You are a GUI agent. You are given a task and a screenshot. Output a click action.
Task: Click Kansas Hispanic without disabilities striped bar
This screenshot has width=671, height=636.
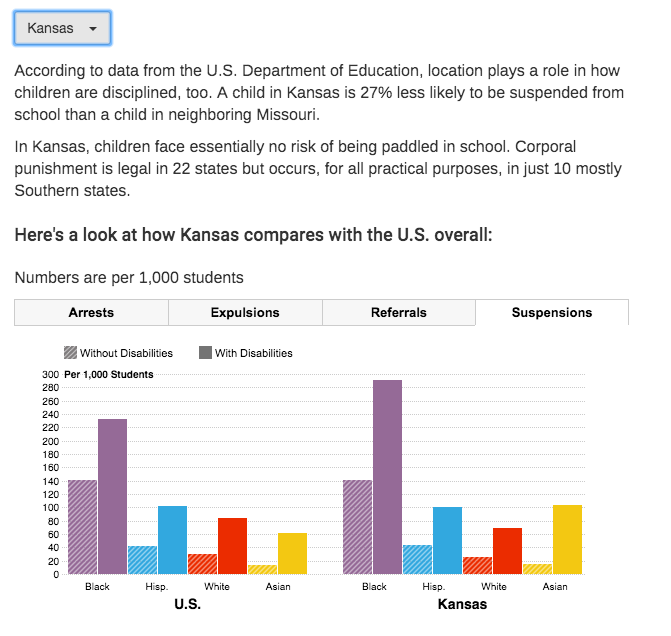(x=417, y=559)
